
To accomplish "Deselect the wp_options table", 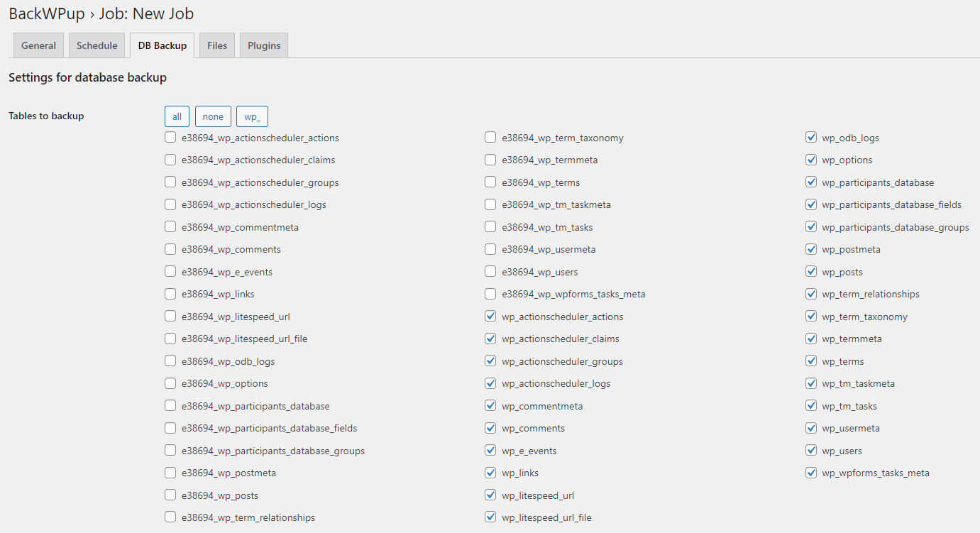I will tap(811, 160).
